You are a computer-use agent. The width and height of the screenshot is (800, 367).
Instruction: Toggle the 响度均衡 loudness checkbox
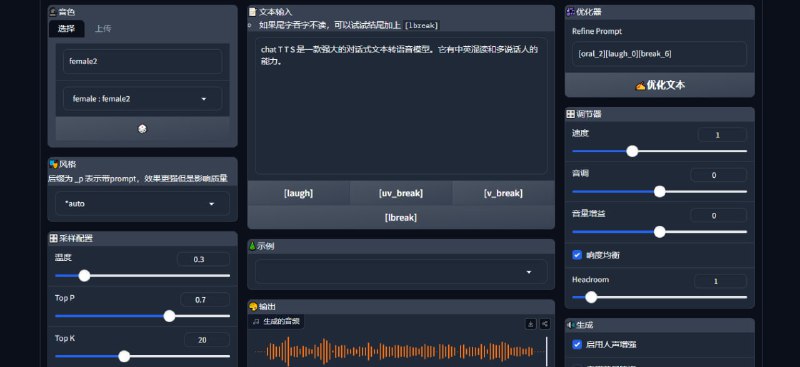(x=577, y=255)
